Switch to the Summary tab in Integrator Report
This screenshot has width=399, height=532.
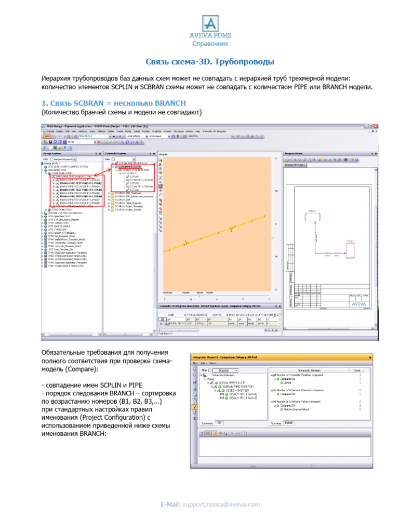276,423
